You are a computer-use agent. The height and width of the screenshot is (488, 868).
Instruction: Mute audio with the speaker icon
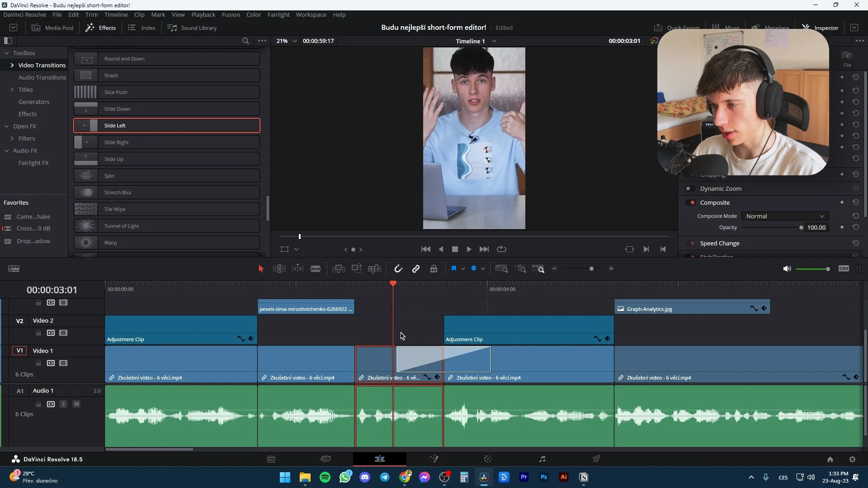(x=787, y=269)
